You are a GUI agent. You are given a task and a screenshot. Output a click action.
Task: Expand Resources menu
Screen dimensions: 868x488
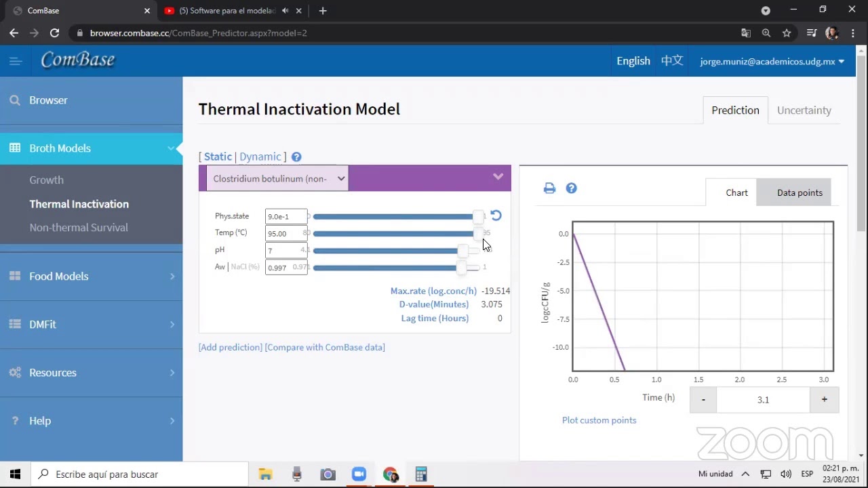[172, 372]
